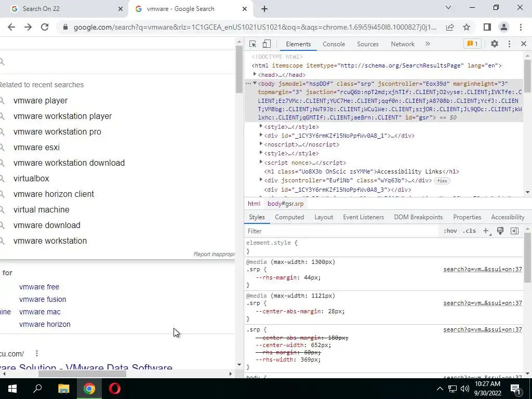Expand the div _1CY3Y6rmKZfl5NoPpfWv0A8_1 node

pyautogui.click(x=261, y=135)
